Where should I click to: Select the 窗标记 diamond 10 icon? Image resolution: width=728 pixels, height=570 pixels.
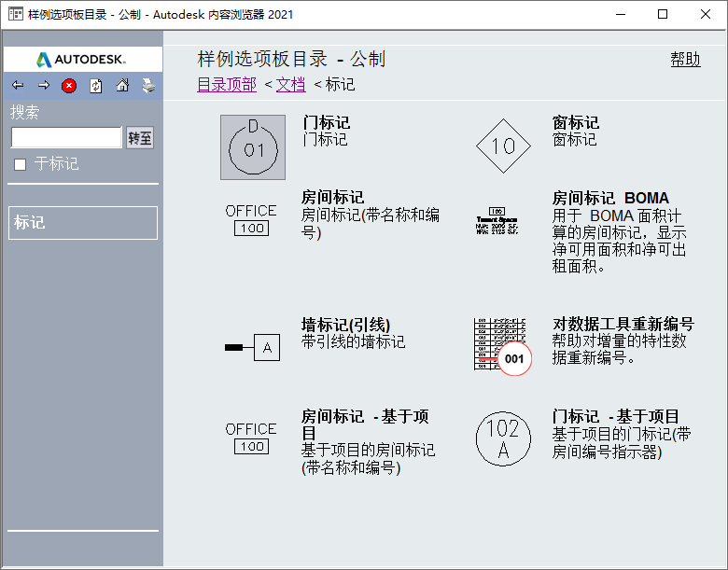pos(503,146)
